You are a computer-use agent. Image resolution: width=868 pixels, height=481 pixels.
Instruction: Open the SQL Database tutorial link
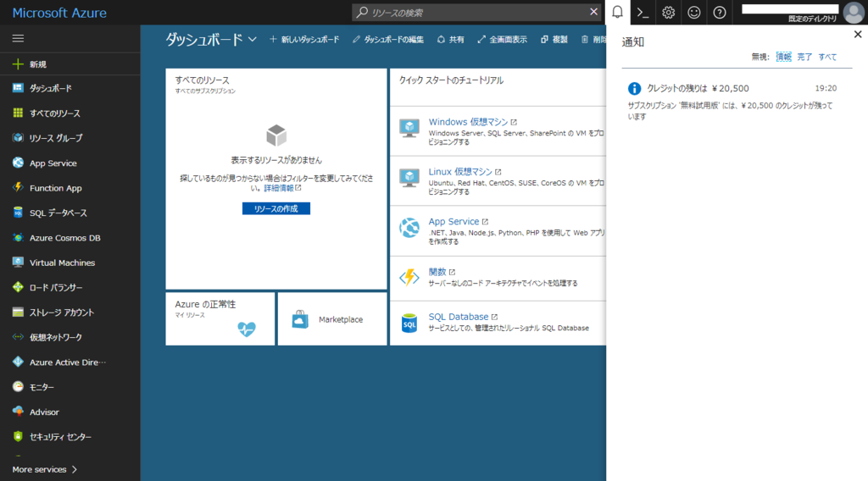click(x=459, y=317)
